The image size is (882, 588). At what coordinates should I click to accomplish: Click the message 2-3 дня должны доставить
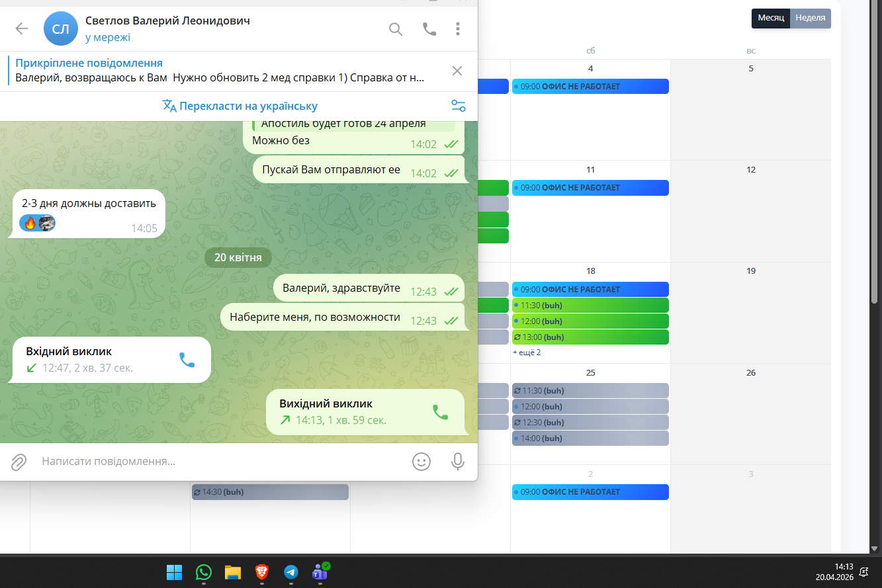pos(88,214)
